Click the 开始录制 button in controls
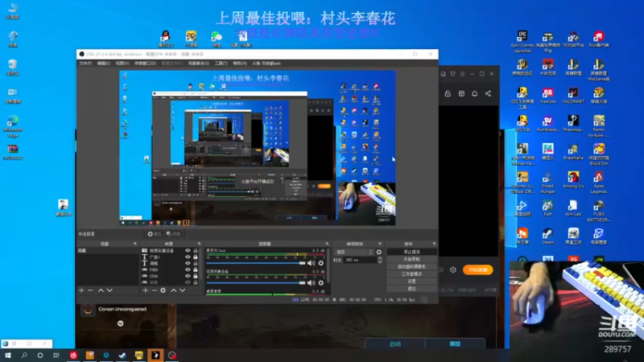Screen dimensions: 644x362 (x=411, y=259)
